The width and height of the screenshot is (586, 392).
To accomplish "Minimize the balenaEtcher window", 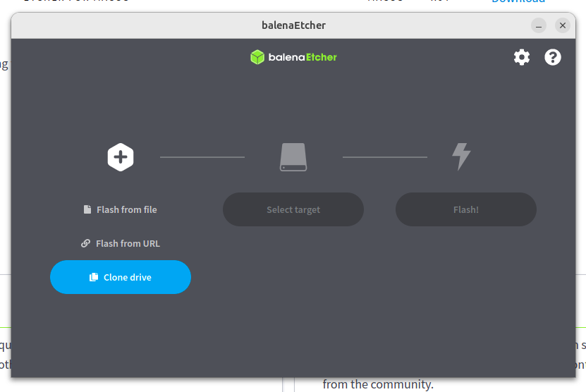I will pyautogui.click(x=539, y=25).
